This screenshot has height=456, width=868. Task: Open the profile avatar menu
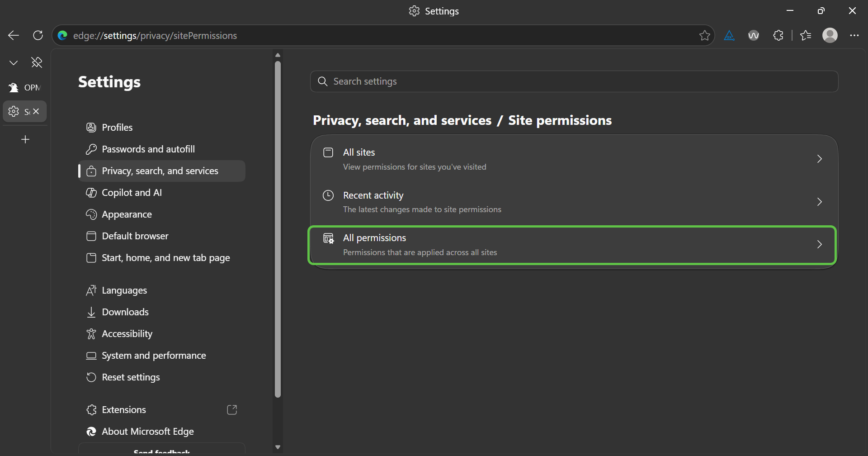pos(830,35)
